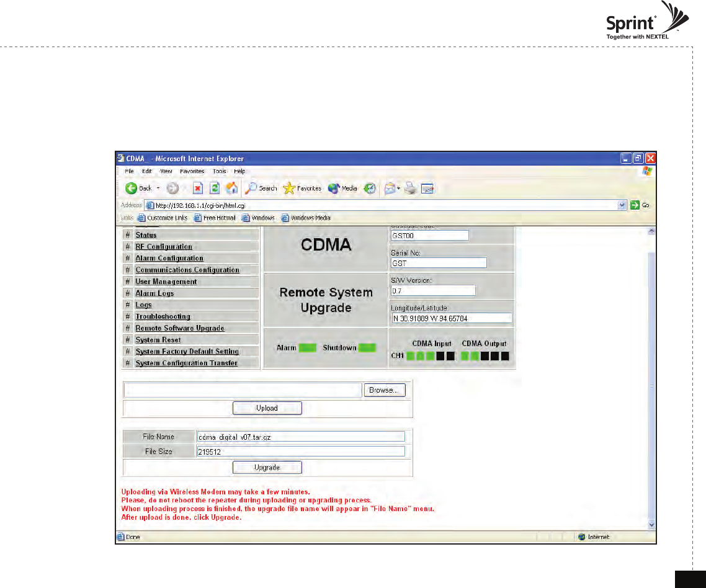Click the Serial No field

[439, 263]
